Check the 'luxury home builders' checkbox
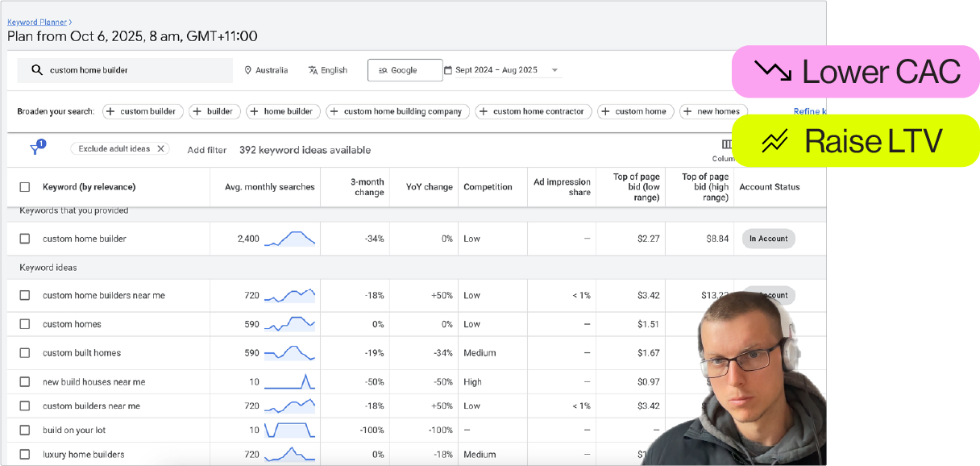Screen dimensions: 980x466 pyautogui.click(x=25, y=455)
